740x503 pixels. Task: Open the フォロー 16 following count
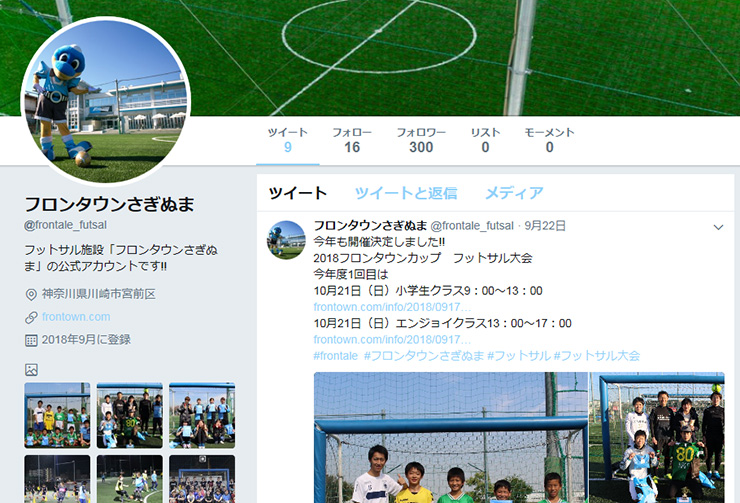(x=352, y=140)
